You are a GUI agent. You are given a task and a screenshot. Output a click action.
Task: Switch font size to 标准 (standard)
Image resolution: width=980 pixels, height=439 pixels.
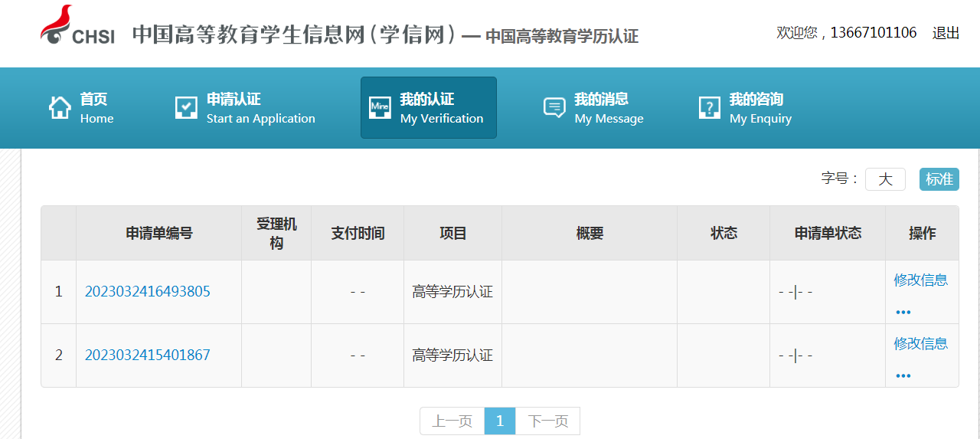pyautogui.click(x=939, y=179)
